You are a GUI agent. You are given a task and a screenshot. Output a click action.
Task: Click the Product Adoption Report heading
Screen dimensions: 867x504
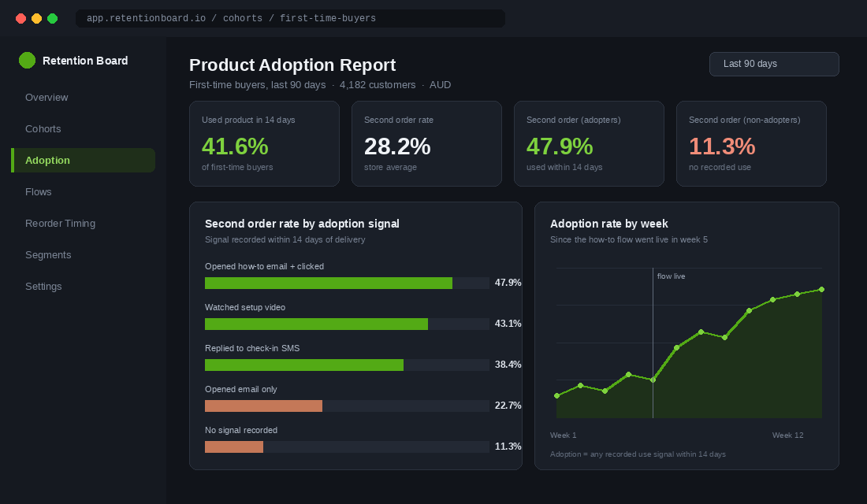pos(292,65)
